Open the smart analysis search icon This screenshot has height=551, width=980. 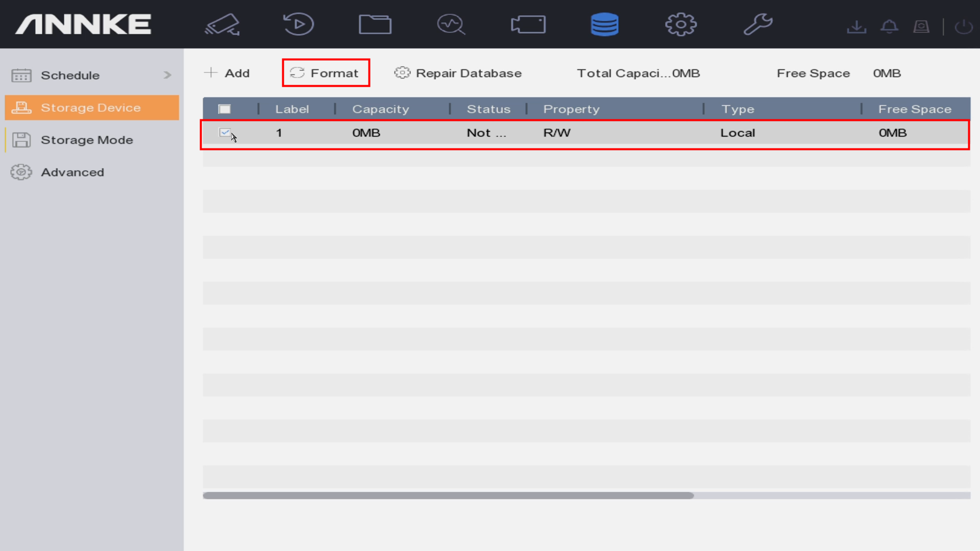pos(451,24)
